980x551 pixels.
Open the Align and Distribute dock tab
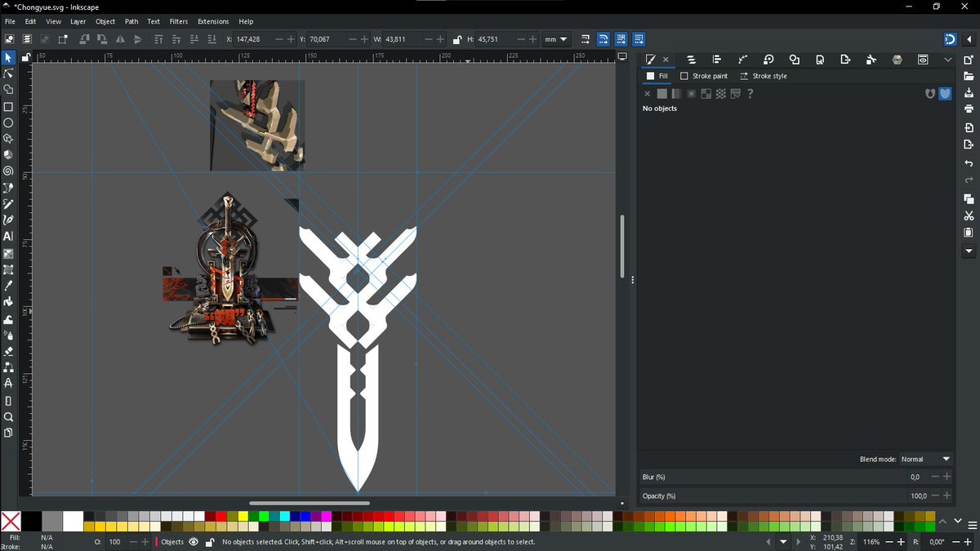click(716, 60)
